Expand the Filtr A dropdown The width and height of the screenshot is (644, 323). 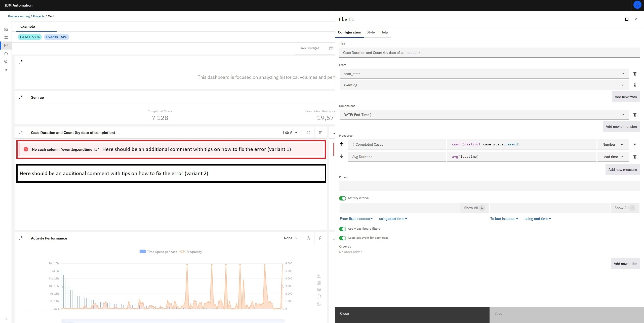point(290,132)
